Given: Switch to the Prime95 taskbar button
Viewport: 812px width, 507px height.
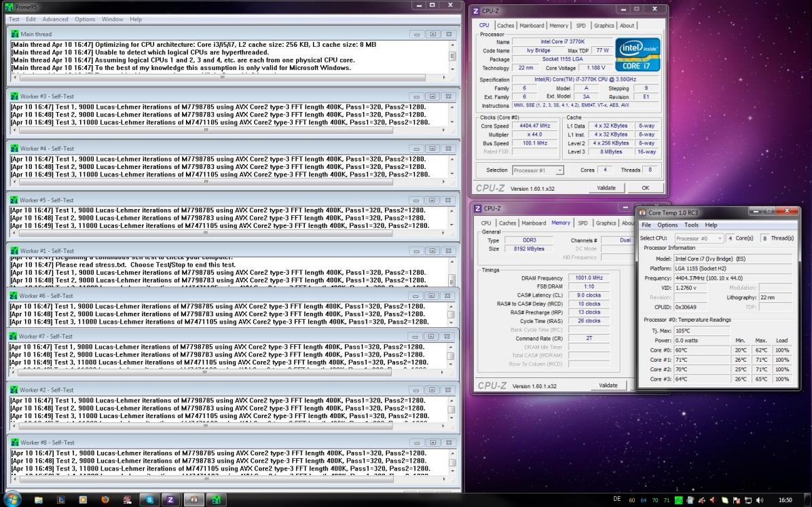Looking at the screenshot, I should coord(217,500).
